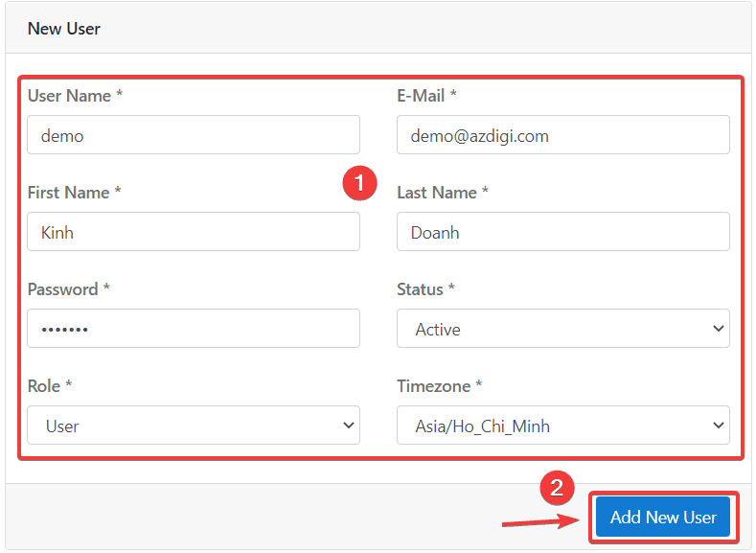Click the First Name label
Viewport: 756px width, 553px height.
74,193
